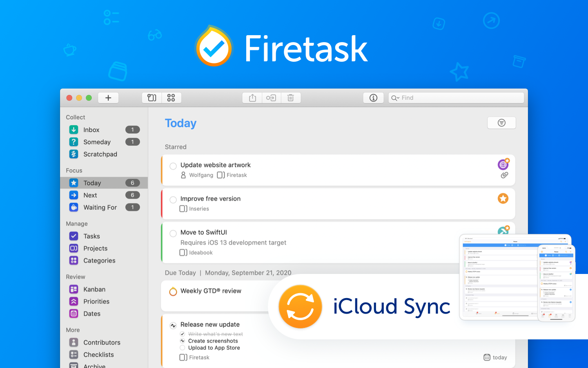
Task: Select Inbox in the sidebar
Action: [104, 130]
